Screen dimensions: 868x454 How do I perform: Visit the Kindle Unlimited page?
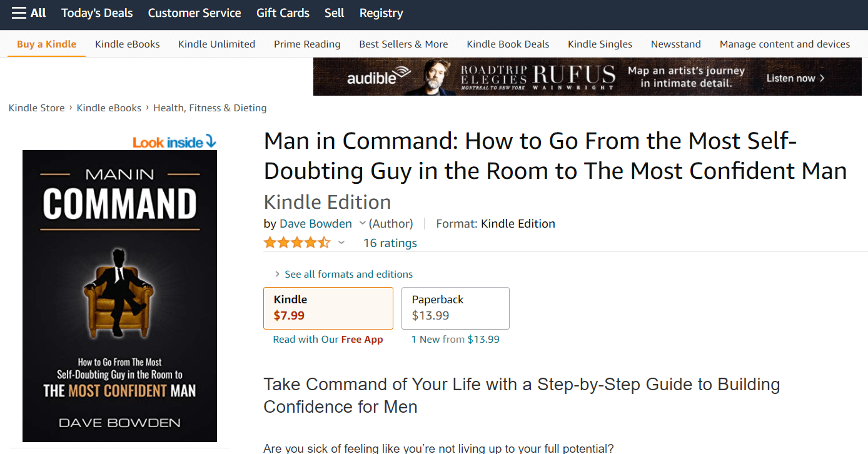(x=216, y=44)
